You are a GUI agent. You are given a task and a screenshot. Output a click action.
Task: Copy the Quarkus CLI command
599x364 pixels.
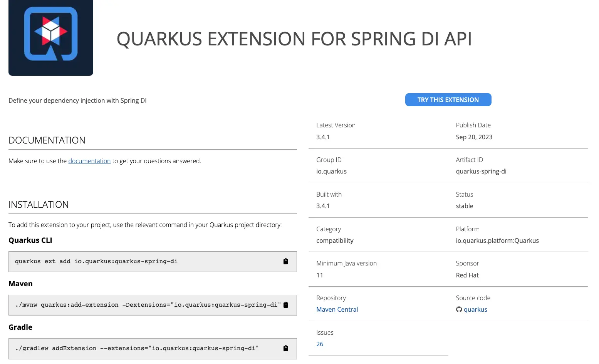[286, 262]
